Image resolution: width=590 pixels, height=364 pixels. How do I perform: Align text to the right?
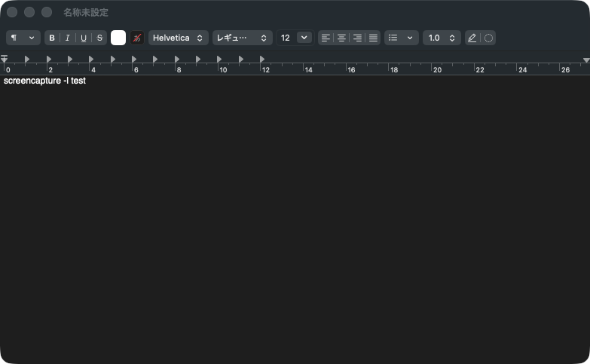[x=357, y=38]
